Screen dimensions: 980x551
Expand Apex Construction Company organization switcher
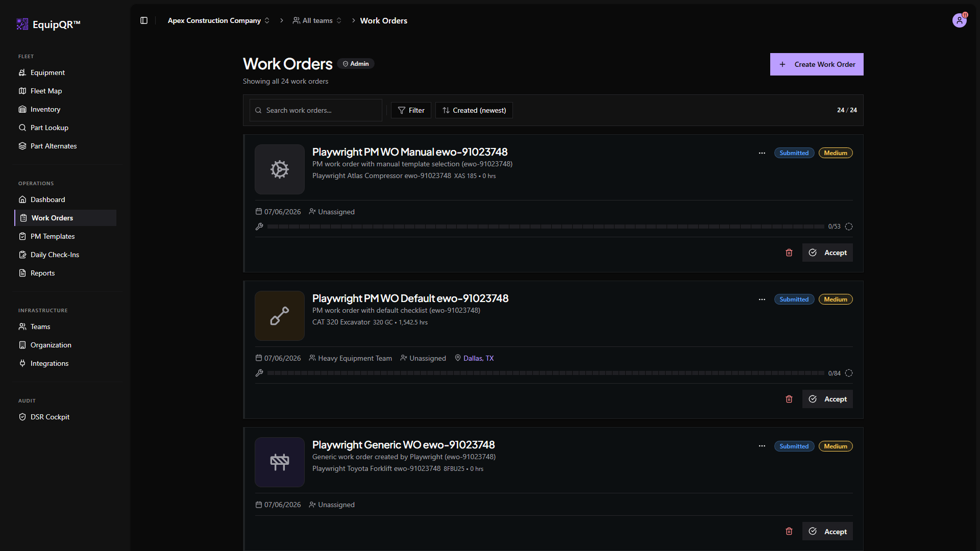(x=218, y=20)
